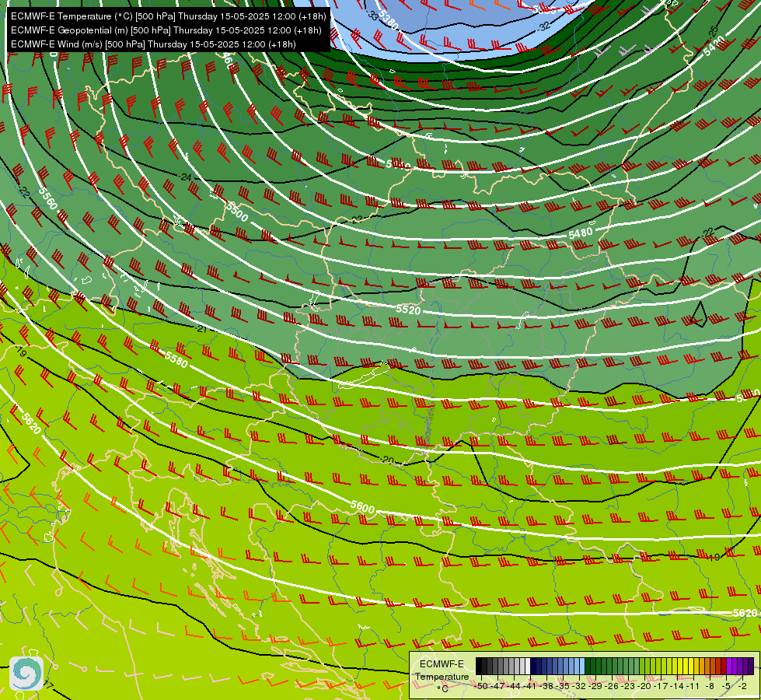Viewport: 761px width, 700px height.
Task: Click the -26 legend scale value
Action: click(612, 686)
